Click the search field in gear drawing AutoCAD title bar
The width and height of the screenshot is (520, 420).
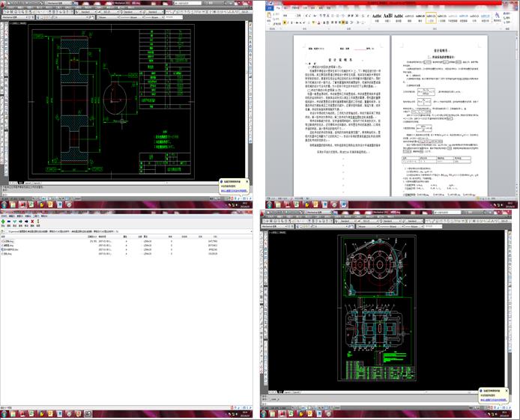[188, 3]
